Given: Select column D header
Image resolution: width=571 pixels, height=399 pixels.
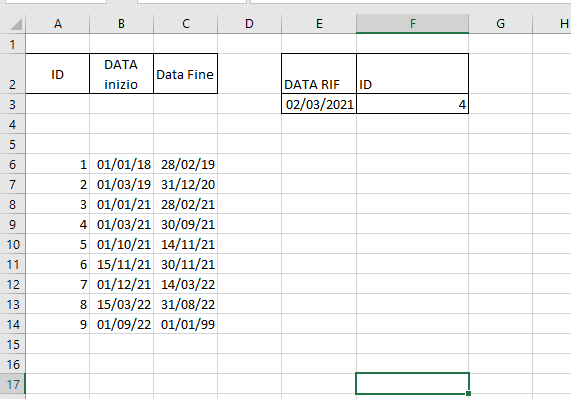Looking at the screenshot, I should point(249,24).
